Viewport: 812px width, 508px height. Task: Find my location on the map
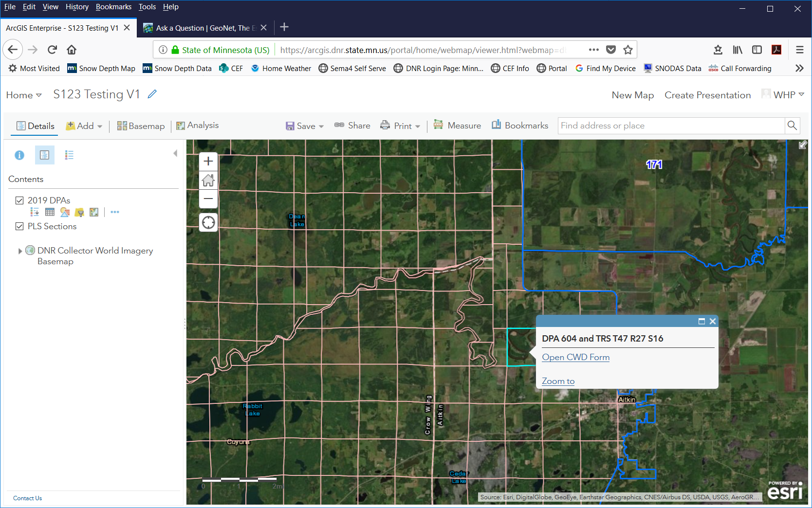208,222
